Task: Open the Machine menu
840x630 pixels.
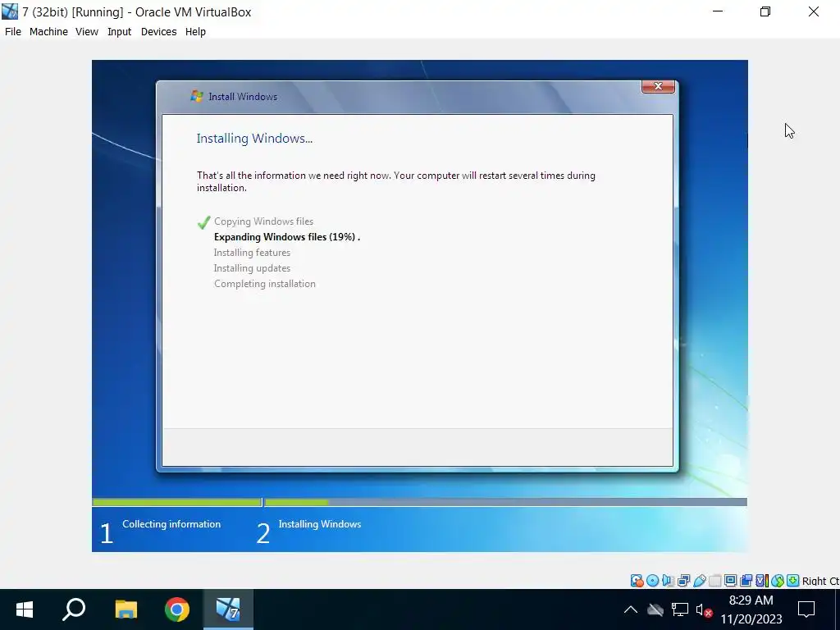Action: click(48, 32)
